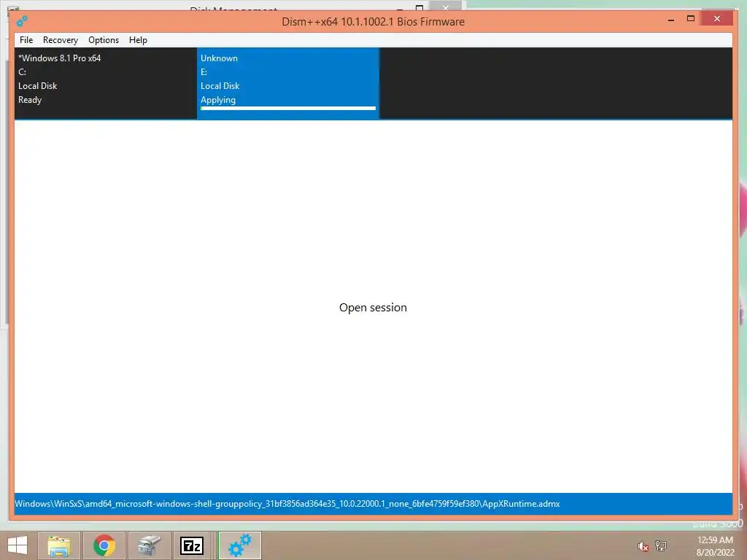Click the Dism++ gears taskbar icon

239,545
